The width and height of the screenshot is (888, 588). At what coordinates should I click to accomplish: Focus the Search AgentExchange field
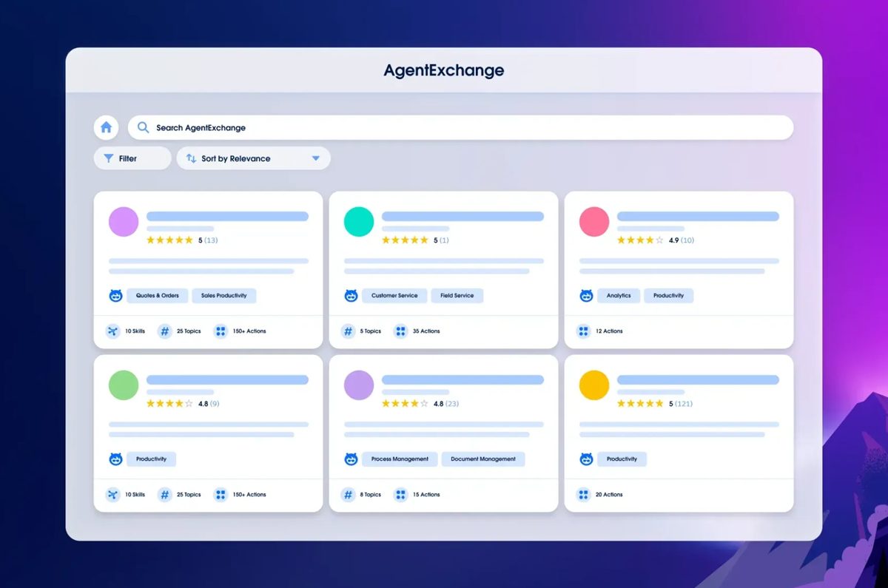point(460,127)
